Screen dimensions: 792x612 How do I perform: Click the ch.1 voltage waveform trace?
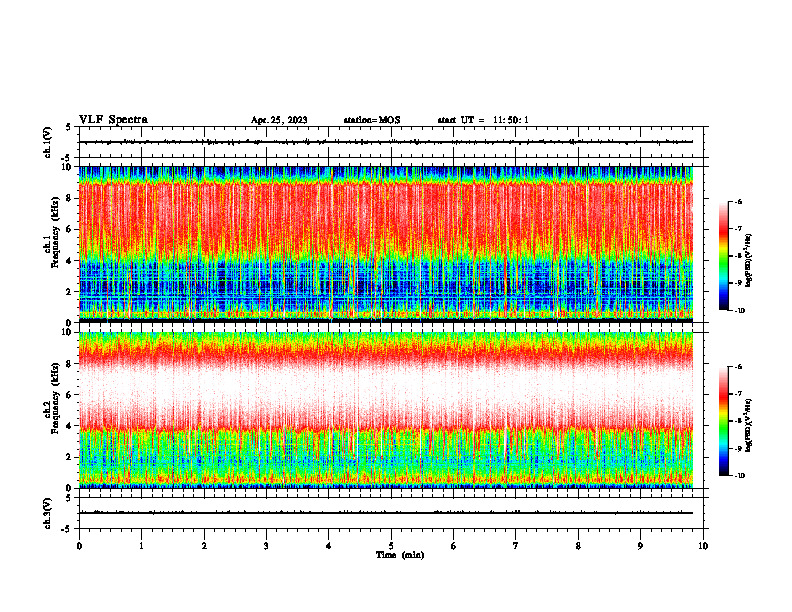pos(386,142)
